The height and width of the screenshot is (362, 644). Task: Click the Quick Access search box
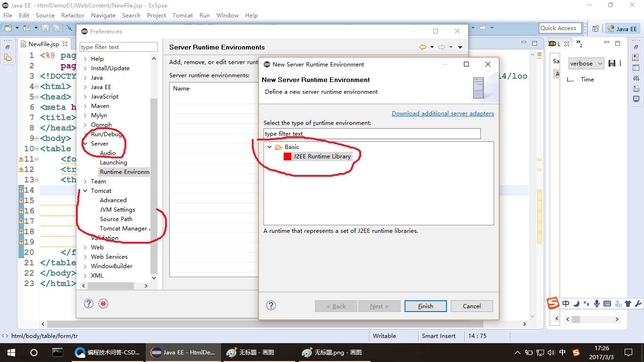(x=559, y=28)
